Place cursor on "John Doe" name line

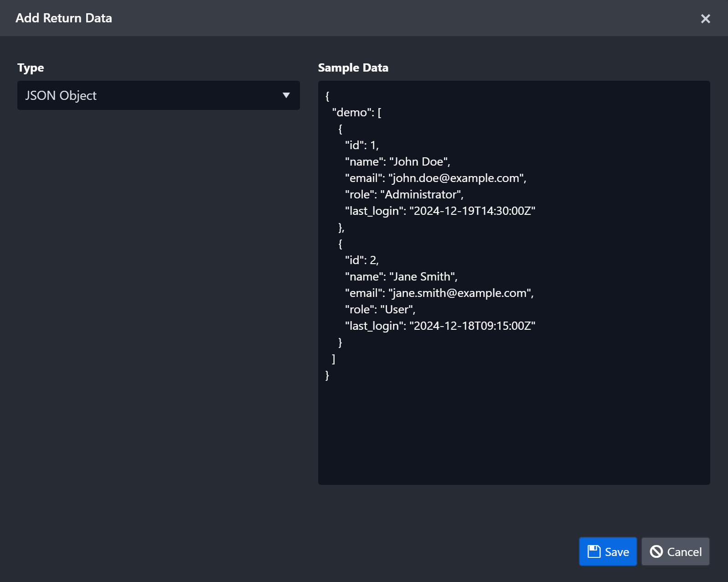coord(398,162)
